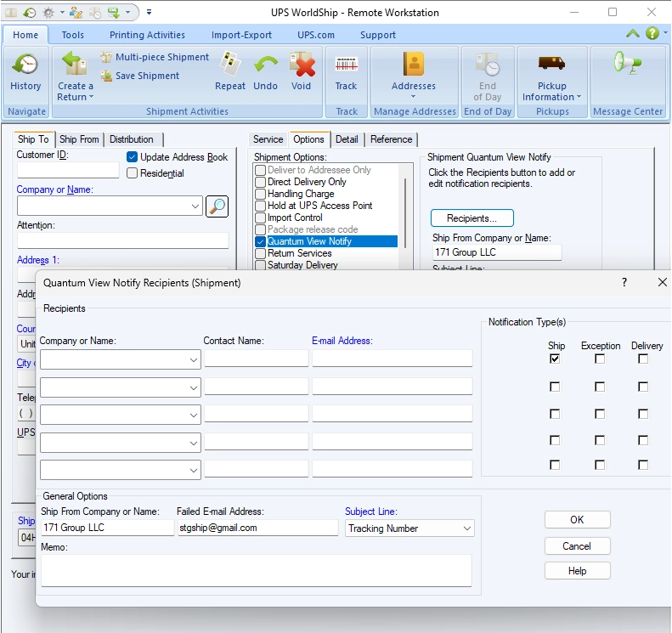Select Multi-piece Shipment in the ribbon
672x633 pixels.
click(155, 57)
